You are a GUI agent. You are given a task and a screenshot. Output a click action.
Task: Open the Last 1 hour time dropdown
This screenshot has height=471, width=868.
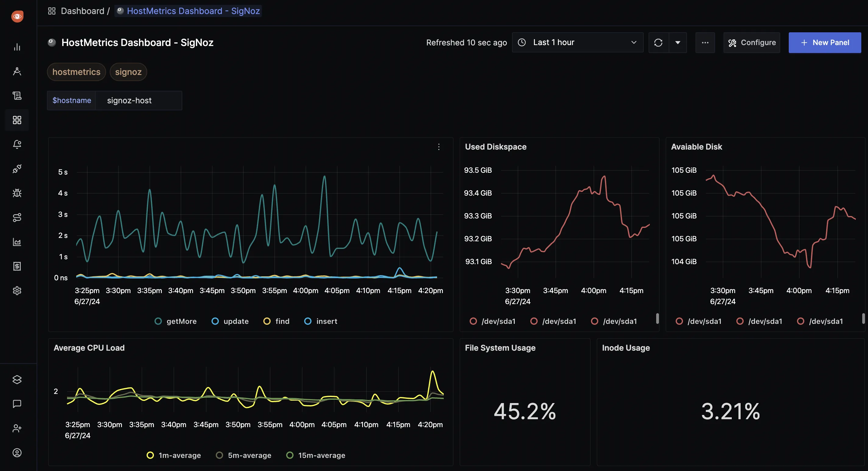[x=578, y=42]
